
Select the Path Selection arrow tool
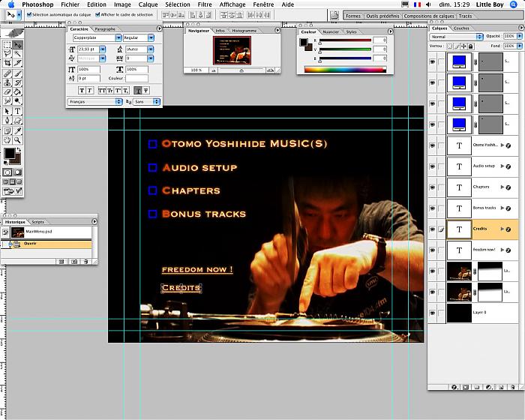pos(7,111)
